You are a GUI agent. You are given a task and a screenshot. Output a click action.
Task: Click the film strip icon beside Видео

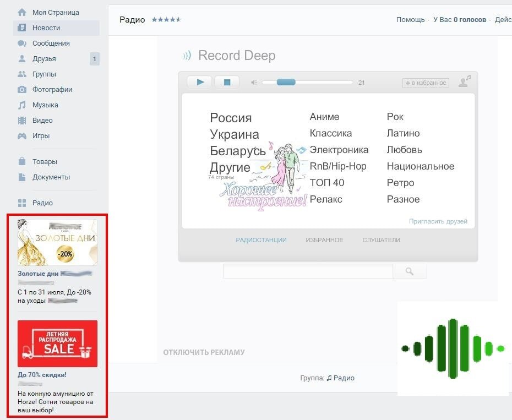(22, 121)
